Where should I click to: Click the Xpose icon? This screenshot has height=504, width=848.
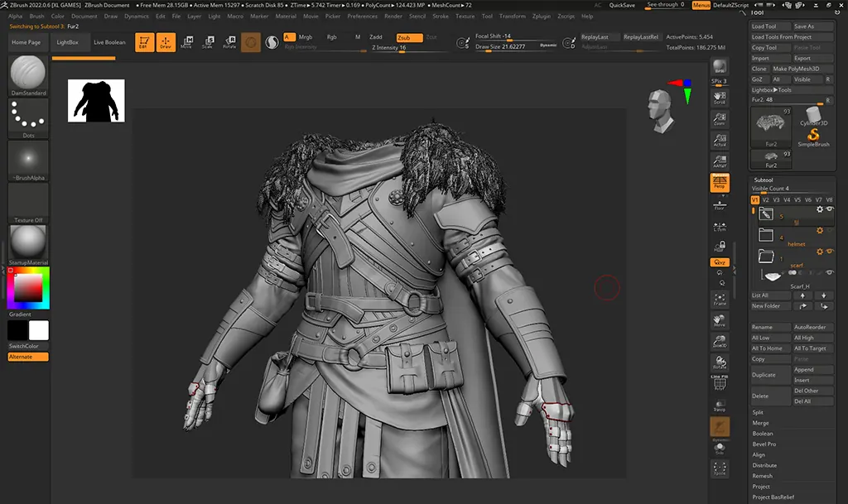(x=720, y=468)
